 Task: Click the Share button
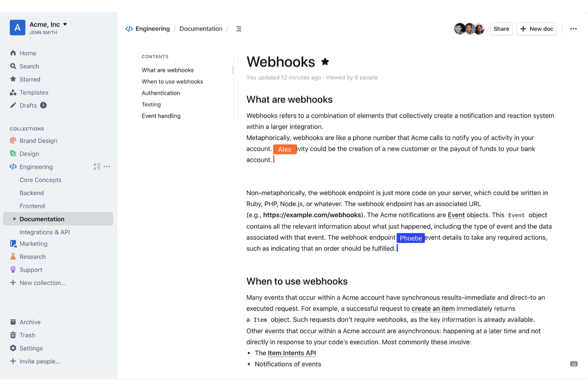(501, 29)
